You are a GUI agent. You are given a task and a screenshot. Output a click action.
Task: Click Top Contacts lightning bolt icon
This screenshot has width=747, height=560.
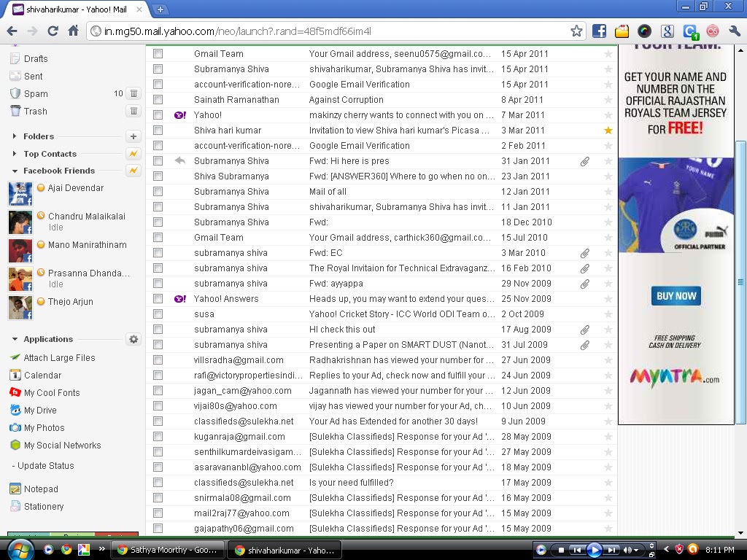click(133, 153)
